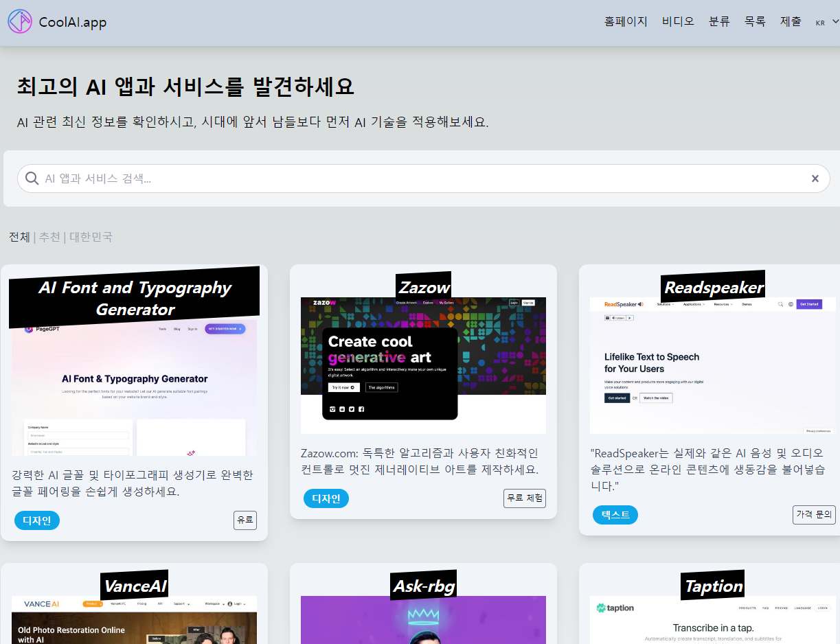Click the ReadSpeaker description text
Image resolution: width=840 pixels, height=644 pixels.
coord(707,470)
